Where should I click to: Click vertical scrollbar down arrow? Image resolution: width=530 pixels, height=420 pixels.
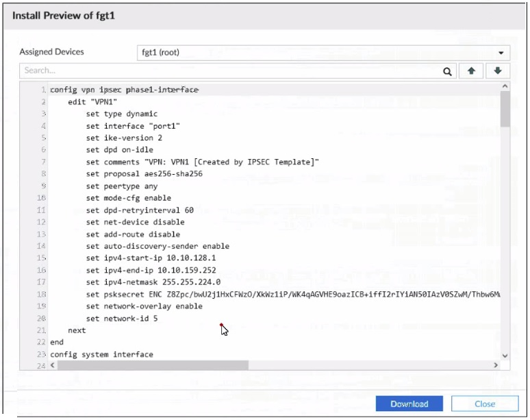coord(505,356)
